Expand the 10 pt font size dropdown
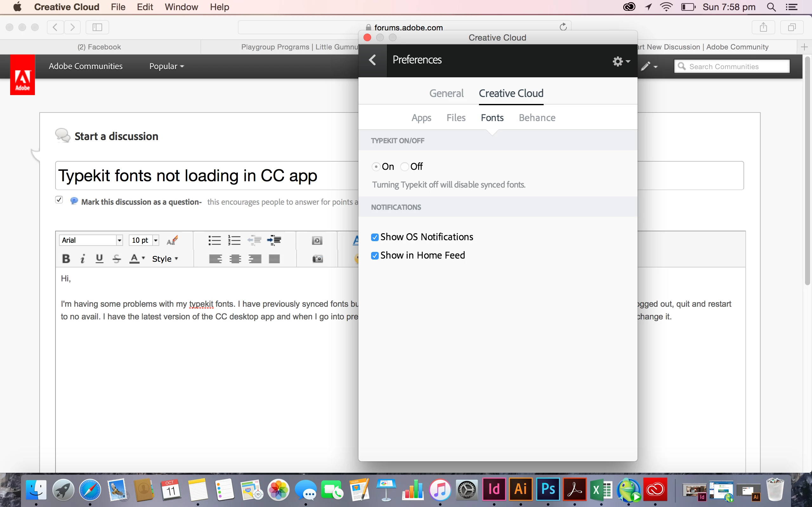Viewport: 812px width, 507px height. (x=155, y=240)
